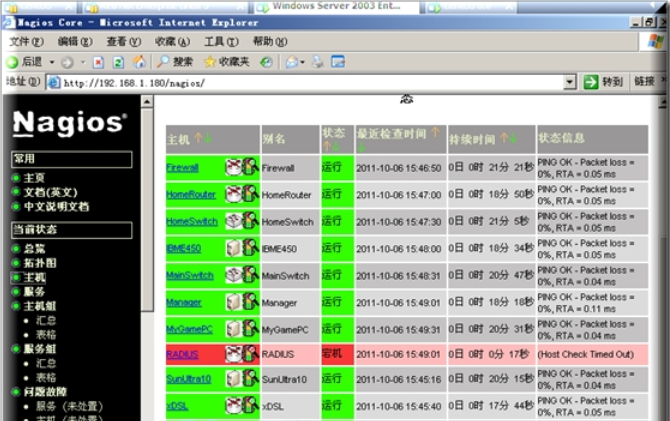The height and width of the screenshot is (421, 670).
Task: Sort last check time ascending arrow
Action: tap(435, 132)
